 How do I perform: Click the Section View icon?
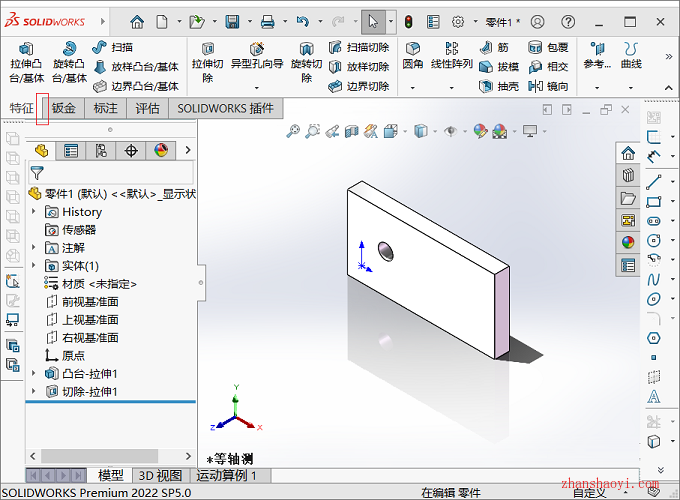tap(352, 131)
